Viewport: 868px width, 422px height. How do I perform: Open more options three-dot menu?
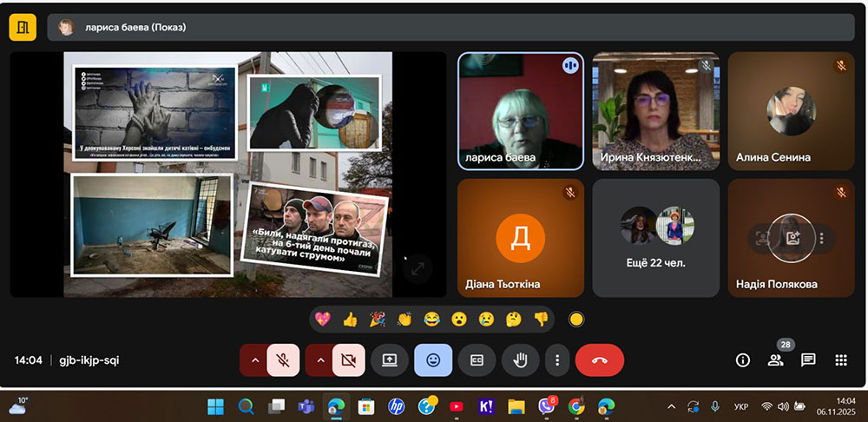click(557, 359)
